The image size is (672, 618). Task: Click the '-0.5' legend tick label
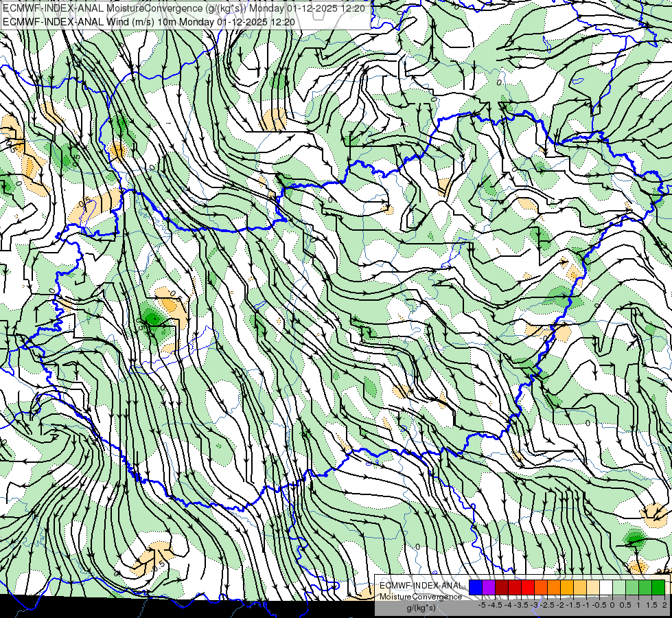click(599, 605)
